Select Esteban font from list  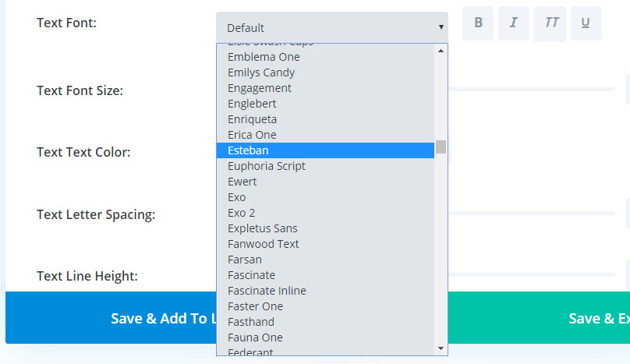[325, 150]
